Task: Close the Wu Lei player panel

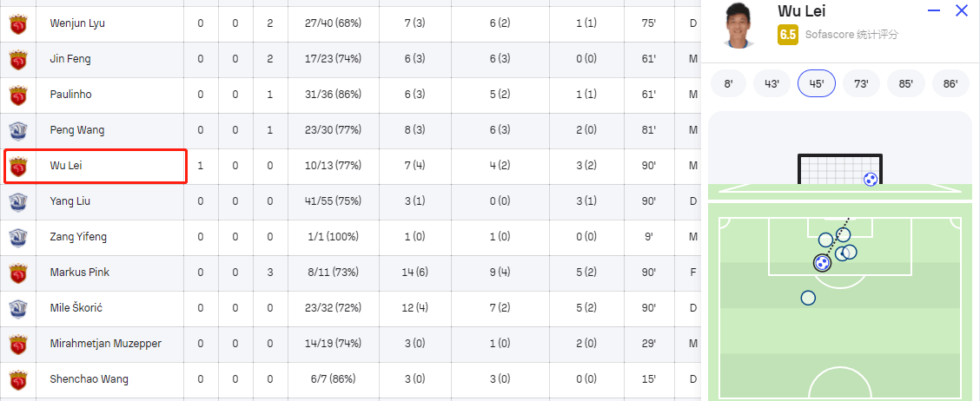Action: (x=961, y=10)
